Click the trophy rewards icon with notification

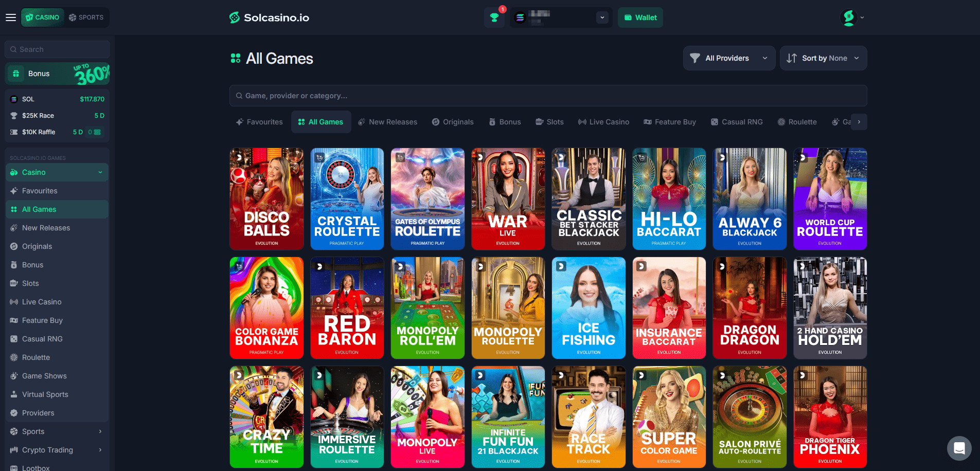tap(494, 17)
